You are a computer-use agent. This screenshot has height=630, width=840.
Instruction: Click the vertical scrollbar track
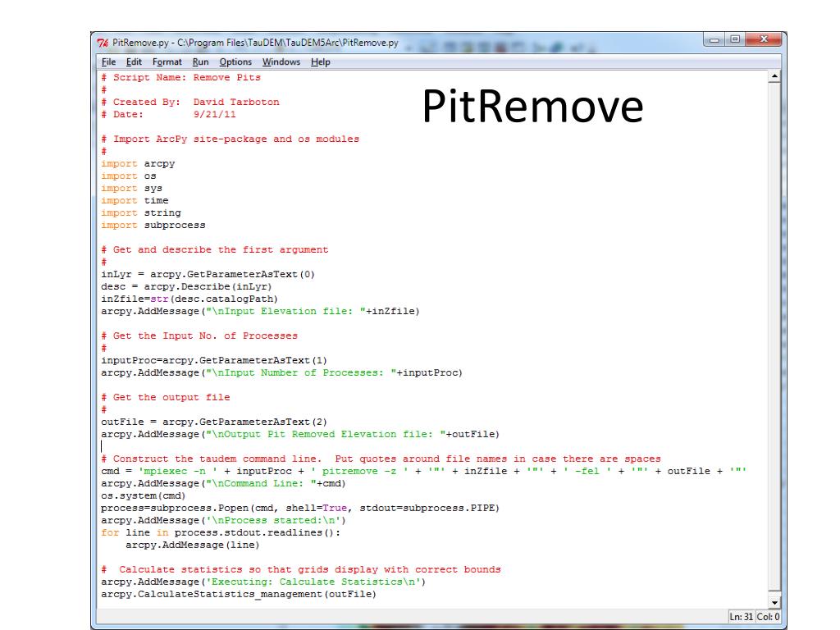(774, 337)
